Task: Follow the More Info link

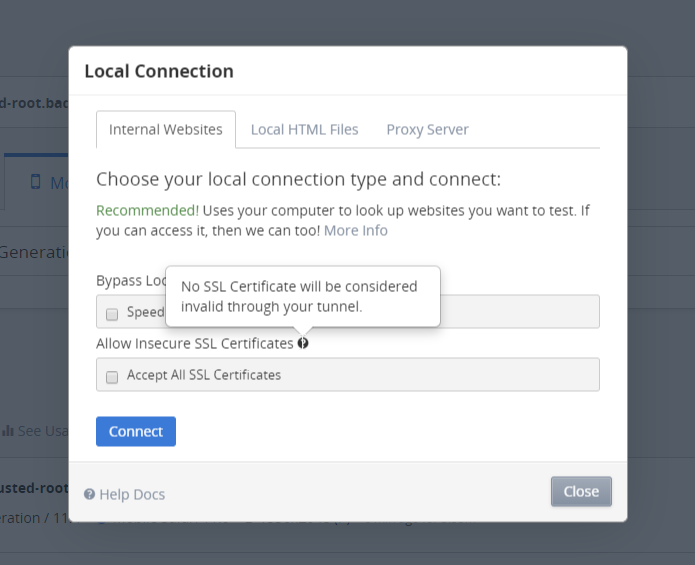Action: click(x=355, y=231)
